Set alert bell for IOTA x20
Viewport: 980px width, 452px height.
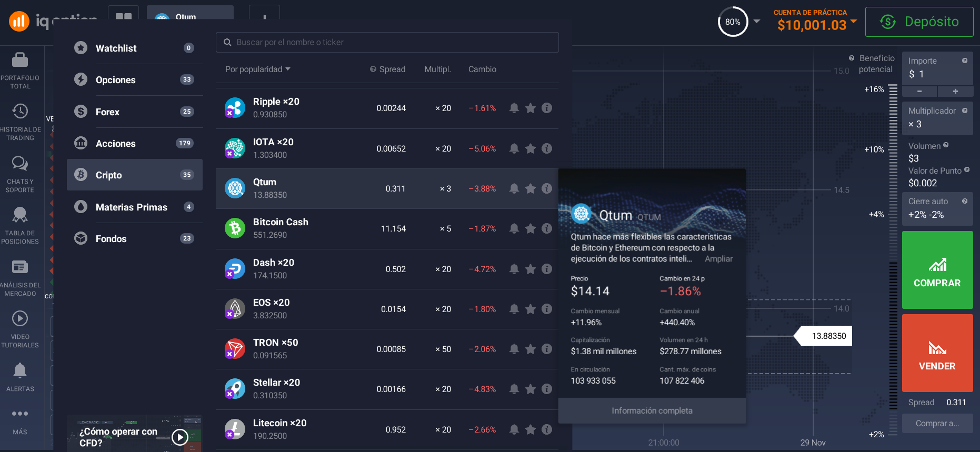514,148
